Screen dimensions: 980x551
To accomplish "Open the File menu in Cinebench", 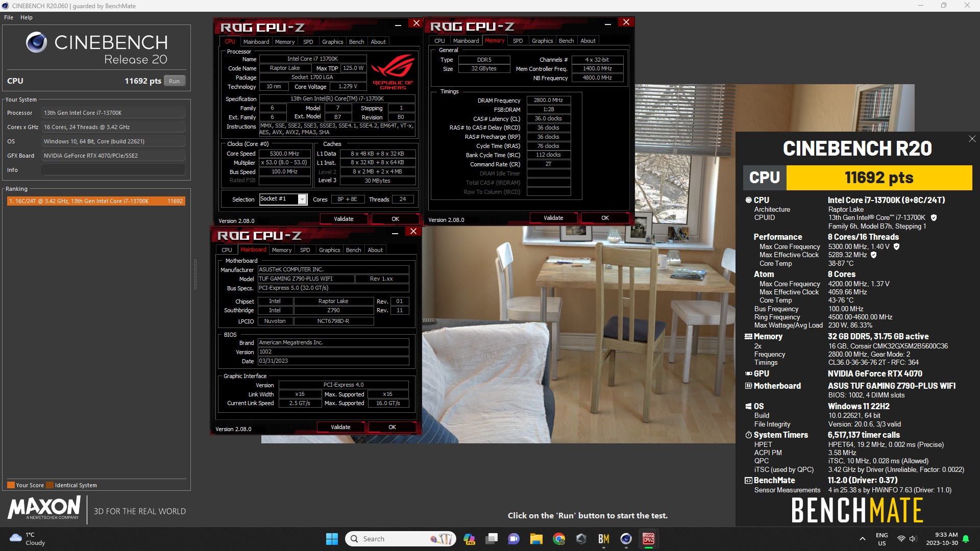I will coord(9,17).
